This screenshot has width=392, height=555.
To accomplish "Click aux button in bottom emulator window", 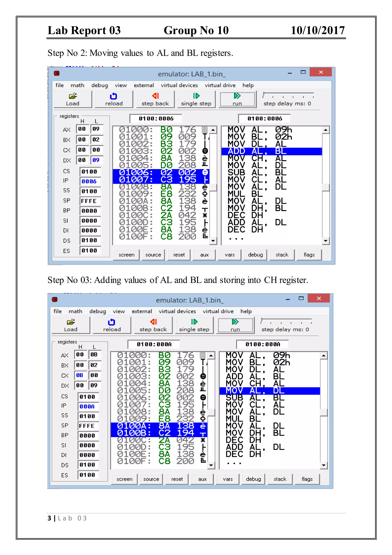I will 202,479.
